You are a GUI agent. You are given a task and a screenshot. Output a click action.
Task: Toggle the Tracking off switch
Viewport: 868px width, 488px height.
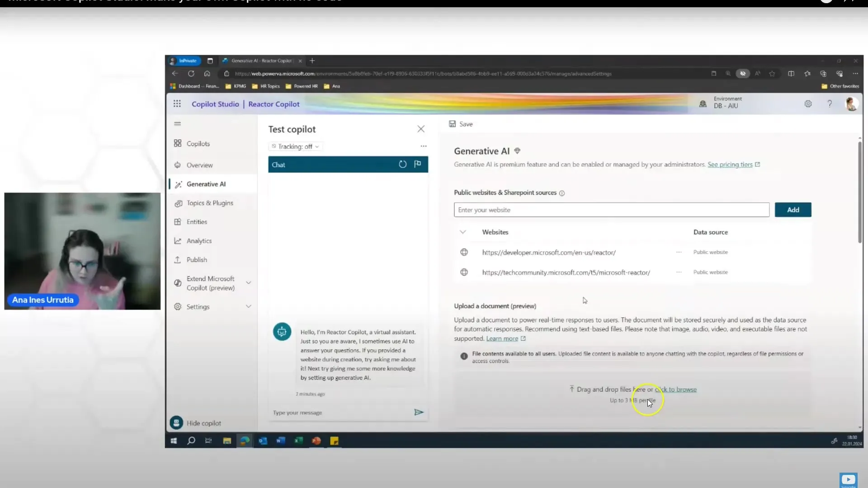click(x=294, y=146)
